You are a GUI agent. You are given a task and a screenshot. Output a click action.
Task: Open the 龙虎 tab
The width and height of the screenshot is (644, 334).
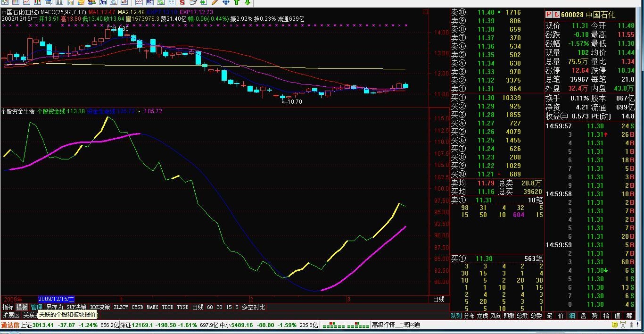[482, 316]
